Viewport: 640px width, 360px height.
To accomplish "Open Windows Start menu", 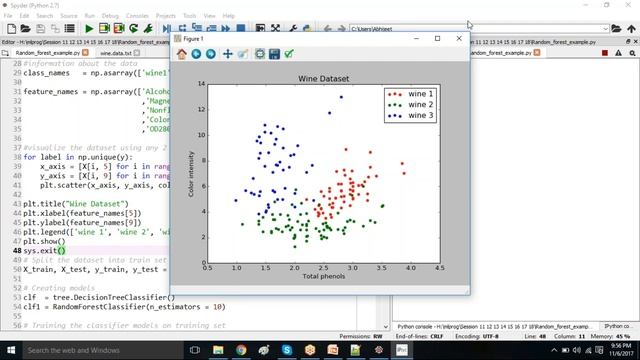I will 11,350.
